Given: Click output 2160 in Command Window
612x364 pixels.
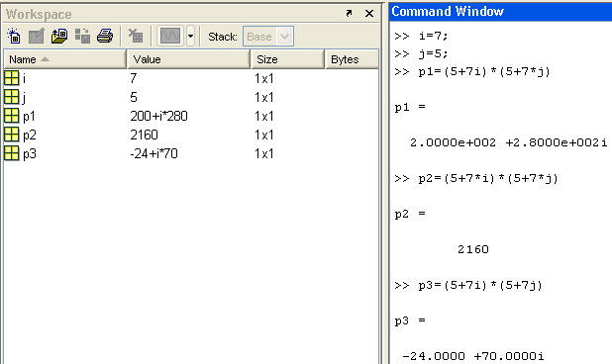Looking at the screenshot, I should coord(473,249).
